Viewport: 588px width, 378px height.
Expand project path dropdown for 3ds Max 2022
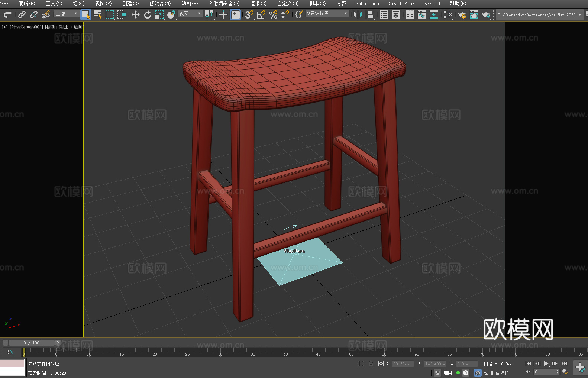(x=579, y=15)
